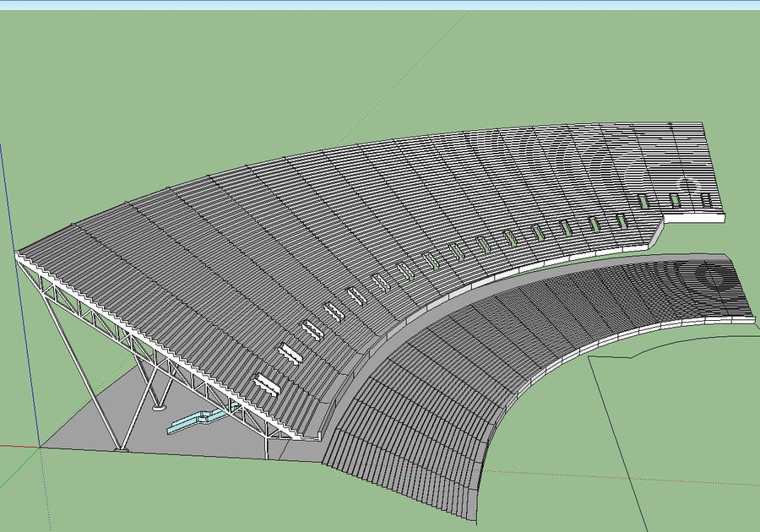The image size is (760, 532).
Task: Click the blue vertical axis line
Action: 19,296
